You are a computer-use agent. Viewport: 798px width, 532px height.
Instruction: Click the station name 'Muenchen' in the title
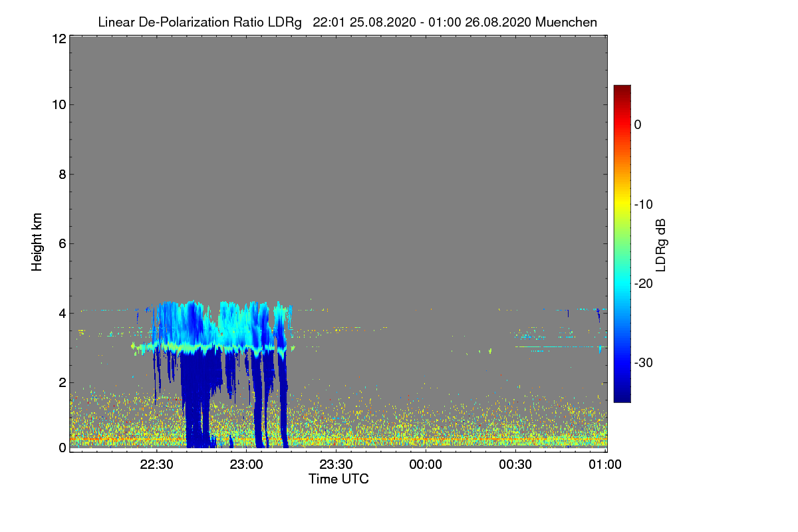click(567, 22)
